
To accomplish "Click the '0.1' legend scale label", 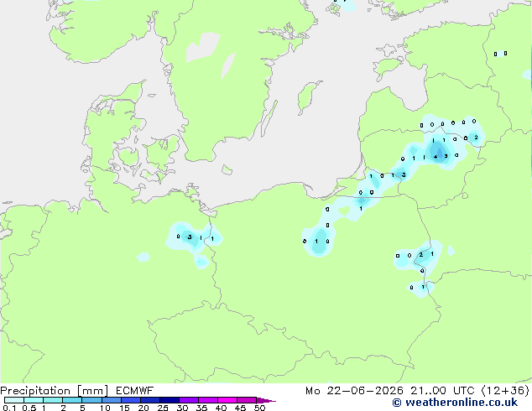I will [x=9, y=408].
